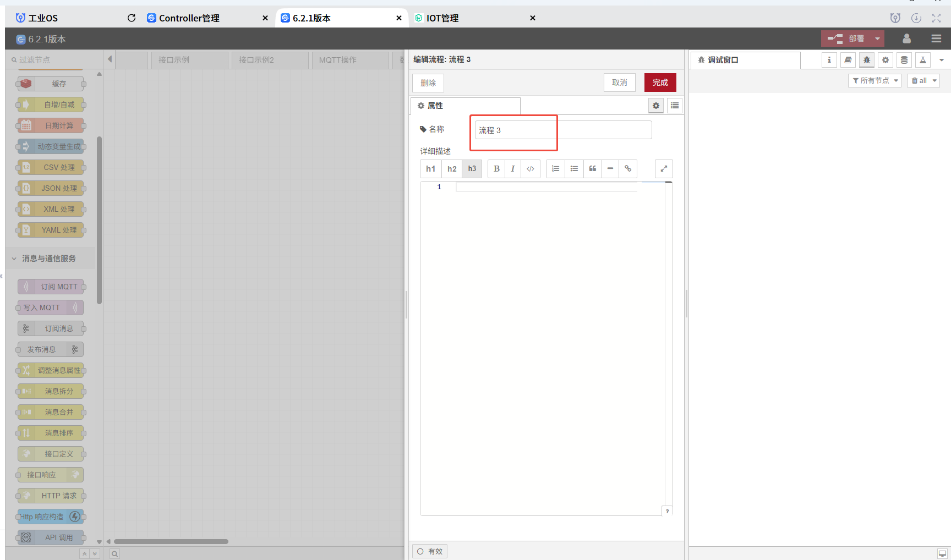Insert an ordered list in description

555,169
